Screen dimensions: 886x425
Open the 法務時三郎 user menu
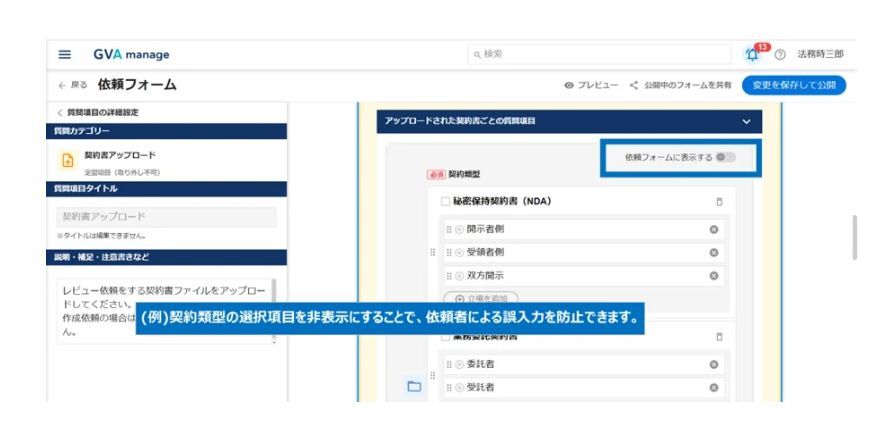point(820,55)
